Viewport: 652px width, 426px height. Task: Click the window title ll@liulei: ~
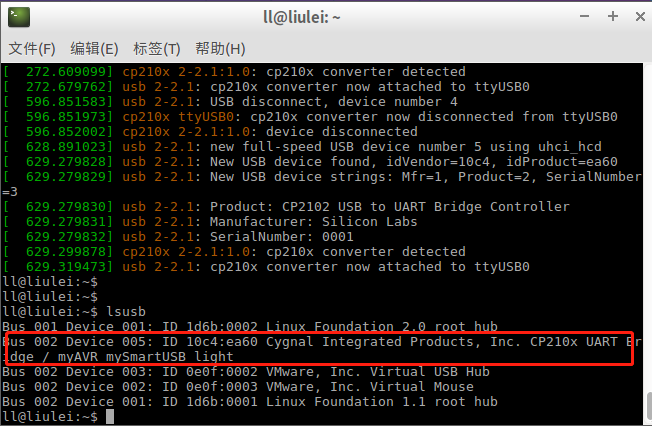click(302, 17)
